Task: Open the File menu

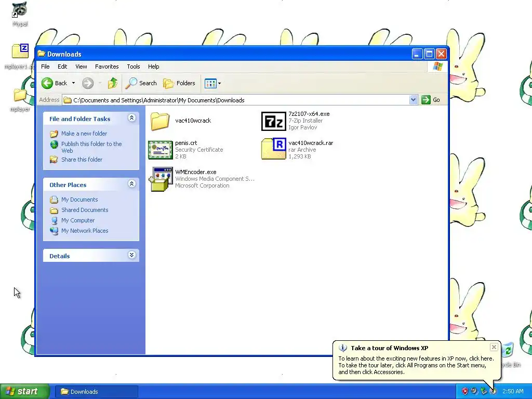Action: (45, 66)
